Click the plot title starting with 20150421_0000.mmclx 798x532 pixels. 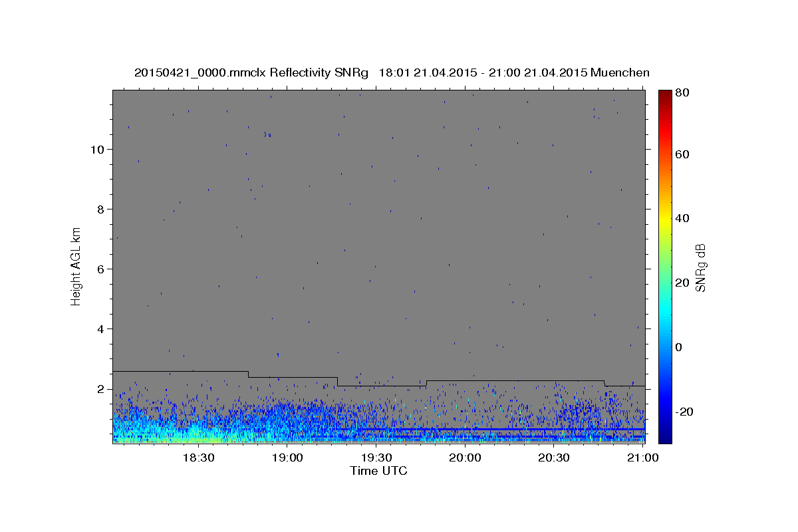(392, 72)
